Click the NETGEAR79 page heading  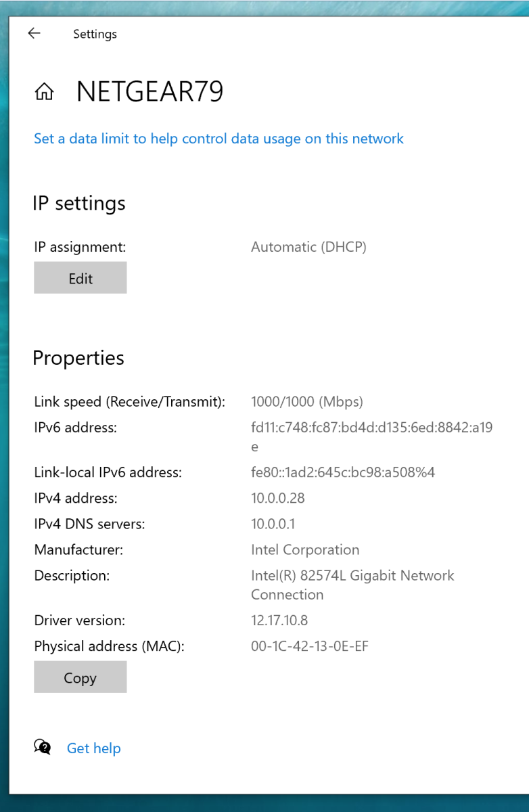(149, 92)
